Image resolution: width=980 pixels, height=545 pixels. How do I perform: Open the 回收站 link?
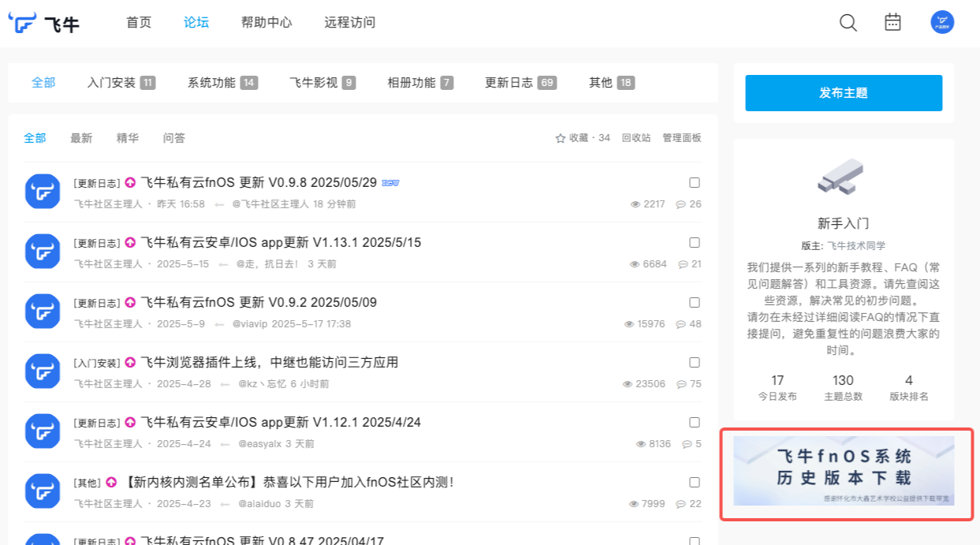coord(636,138)
